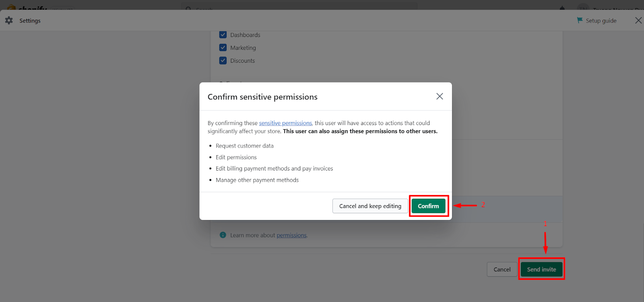Viewport: 644px width, 302px height.
Task: Disable the Discounts permission
Action: tap(223, 60)
